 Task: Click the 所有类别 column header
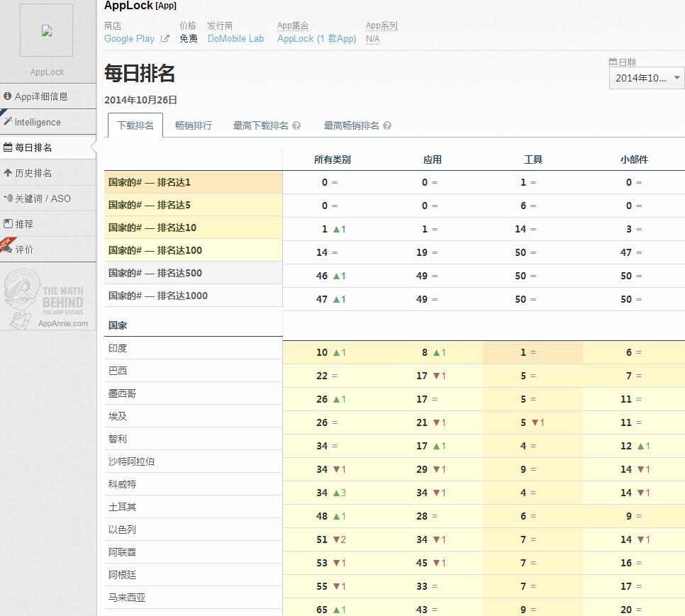click(x=333, y=159)
